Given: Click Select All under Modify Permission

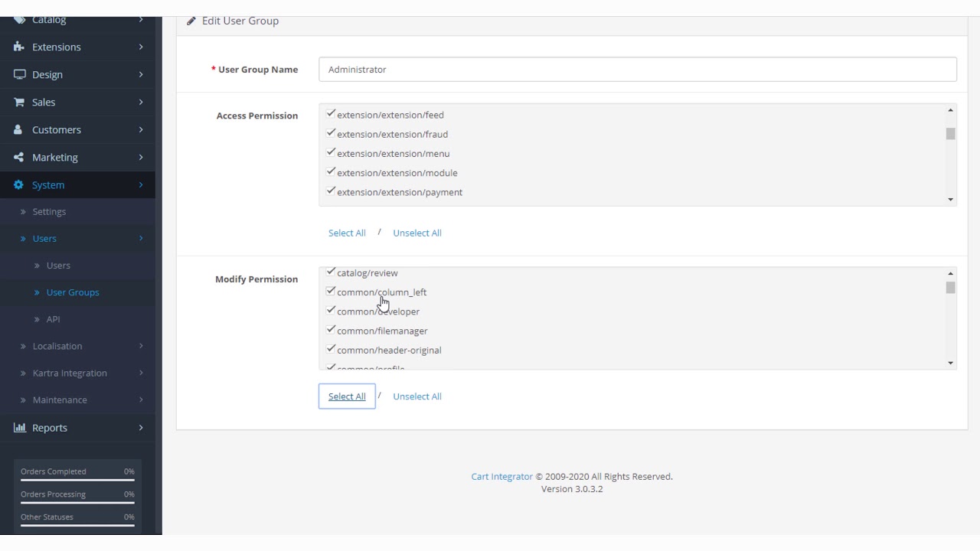Looking at the screenshot, I should coord(347,396).
